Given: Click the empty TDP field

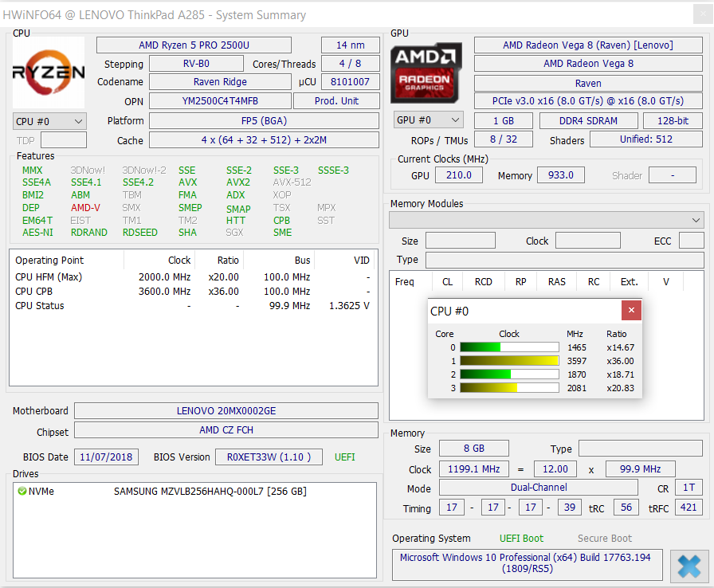Looking at the screenshot, I should point(63,140).
